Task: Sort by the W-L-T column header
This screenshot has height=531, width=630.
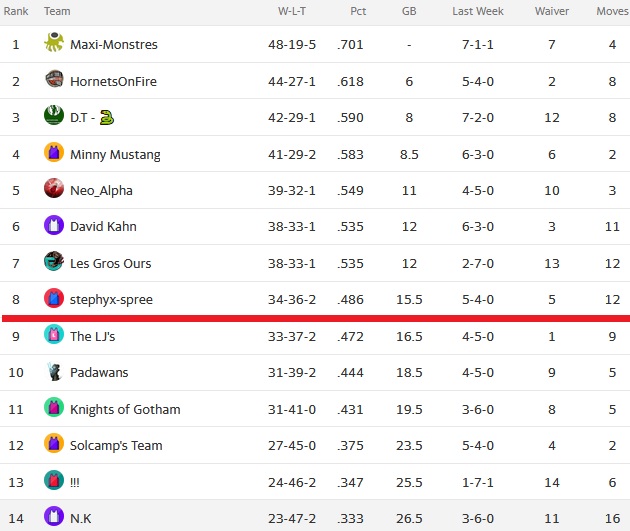Action: click(x=292, y=11)
